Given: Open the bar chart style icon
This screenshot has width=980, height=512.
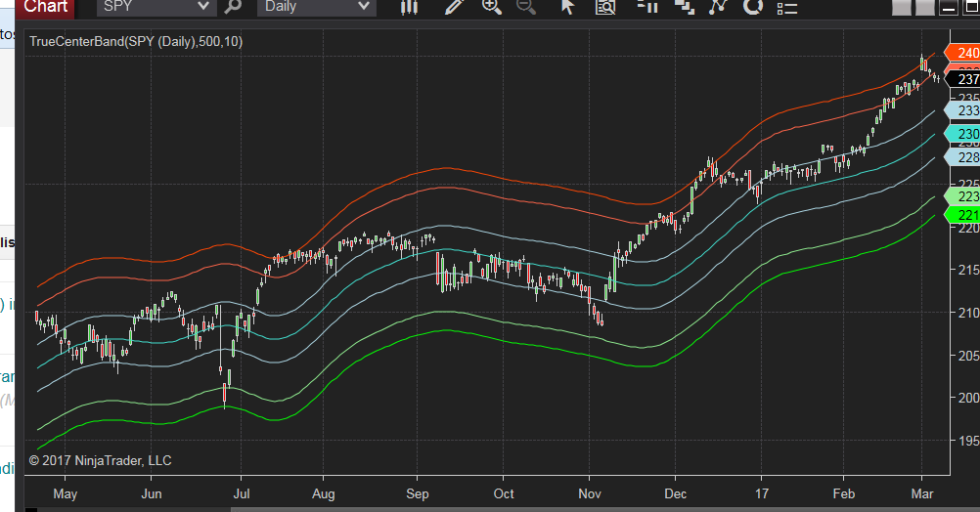Looking at the screenshot, I should 410,7.
